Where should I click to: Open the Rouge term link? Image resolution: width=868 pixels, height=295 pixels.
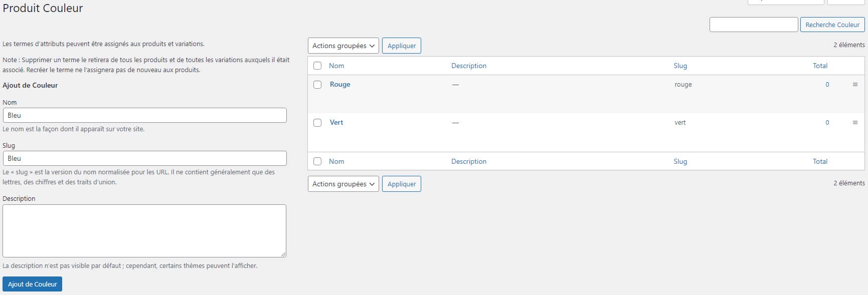(x=340, y=85)
